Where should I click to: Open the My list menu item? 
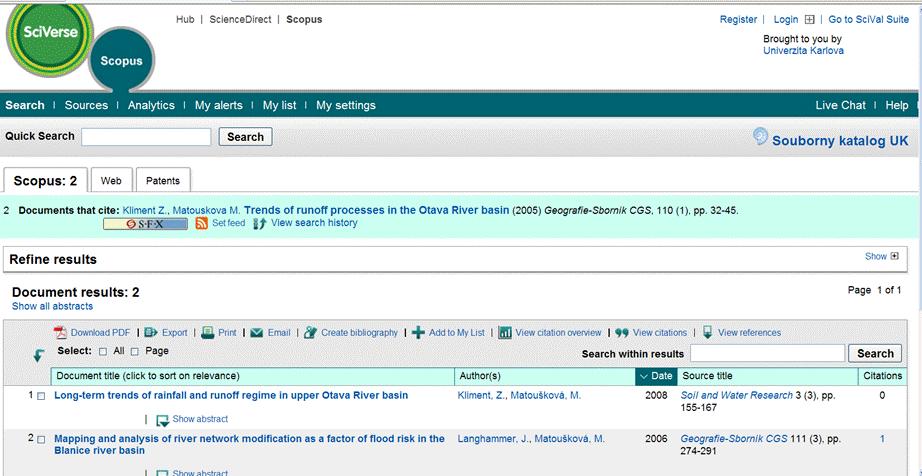point(279,105)
